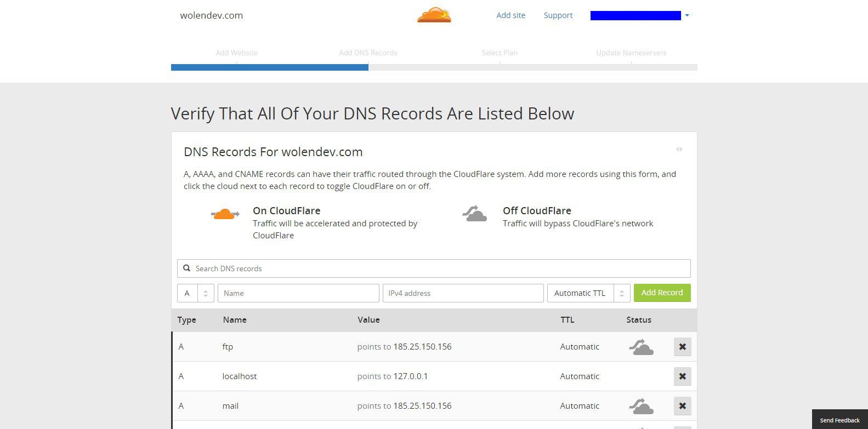Open the Automatic TTL dropdown
The height and width of the screenshot is (429, 868).
point(588,293)
